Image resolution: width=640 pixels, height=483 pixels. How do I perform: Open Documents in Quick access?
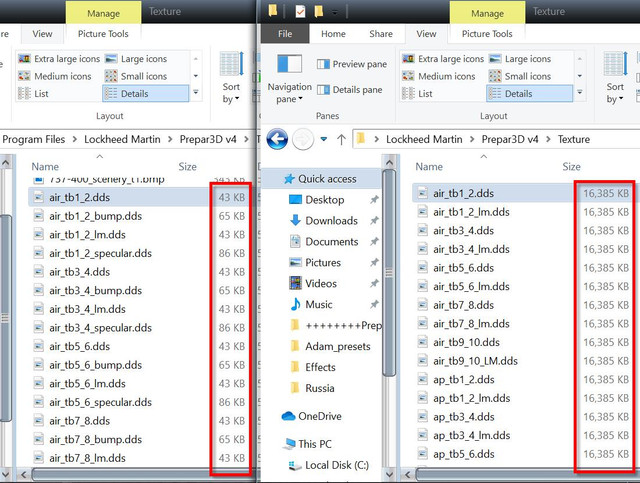331,242
